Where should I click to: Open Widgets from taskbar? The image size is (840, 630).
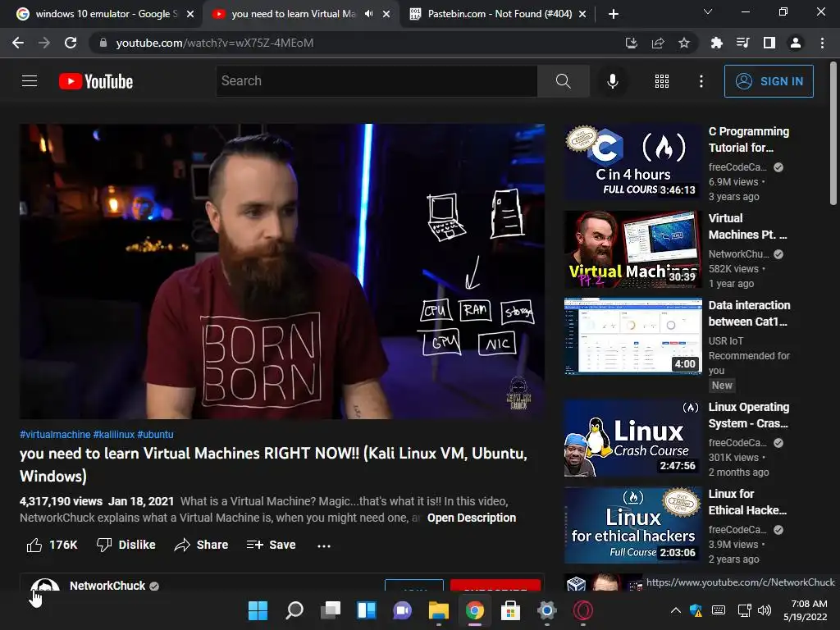point(367,610)
